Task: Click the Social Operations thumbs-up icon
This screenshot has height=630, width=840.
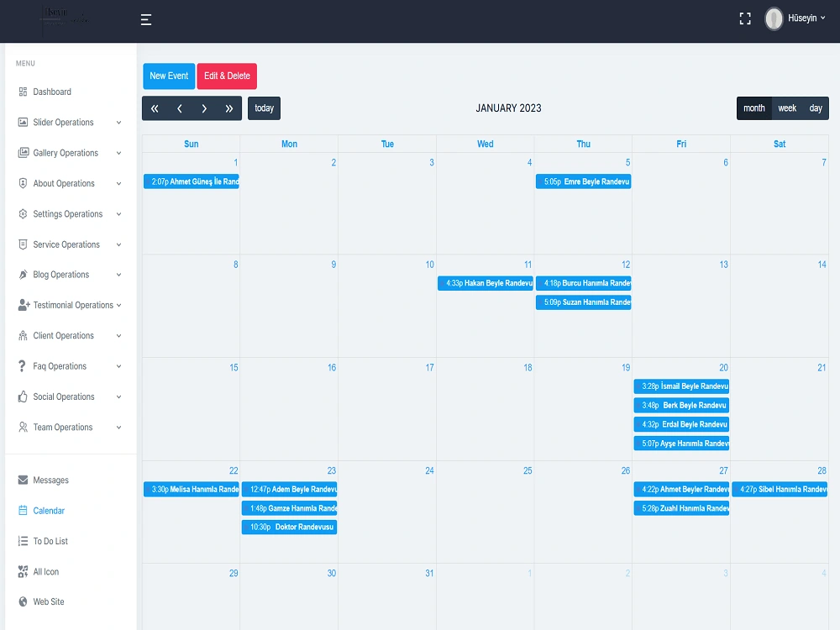Action: (23, 396)
